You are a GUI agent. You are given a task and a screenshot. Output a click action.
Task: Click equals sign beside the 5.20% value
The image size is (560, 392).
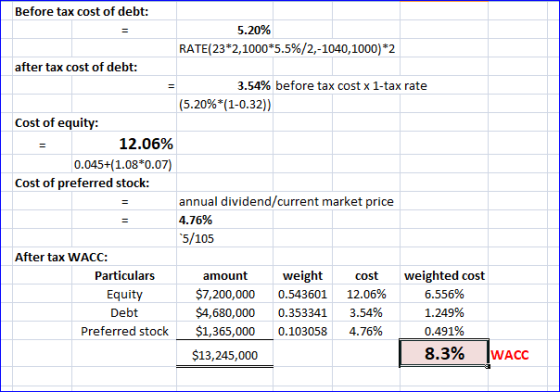click(124, 31)
